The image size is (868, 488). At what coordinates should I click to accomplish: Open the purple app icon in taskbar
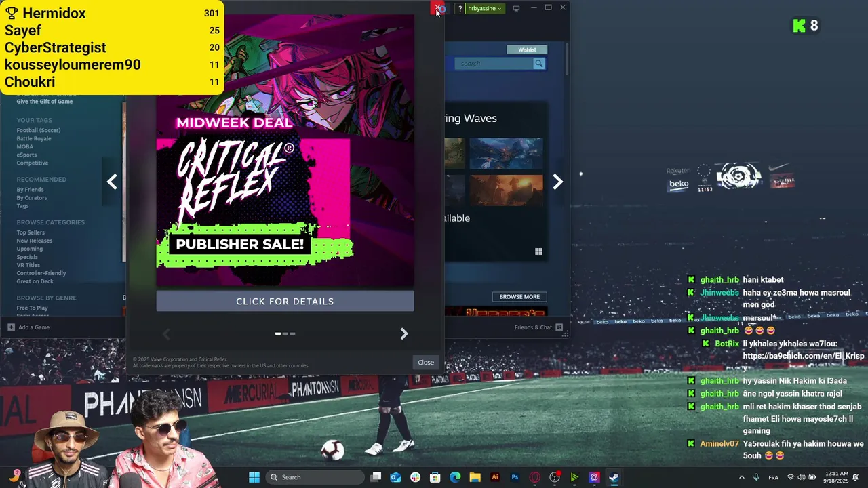pos(594,477)
